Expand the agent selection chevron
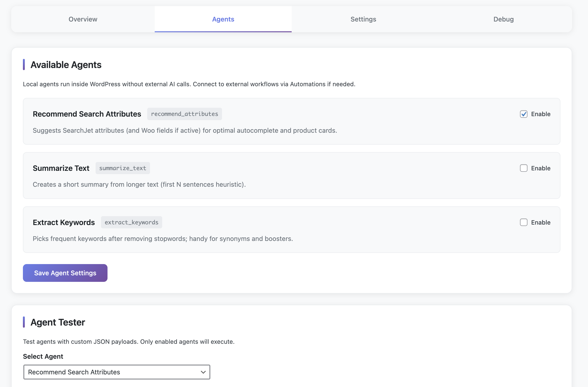Image resolution: width=588 pixels, height=387 pixels. pyautogui.click(x=203, y=372)
